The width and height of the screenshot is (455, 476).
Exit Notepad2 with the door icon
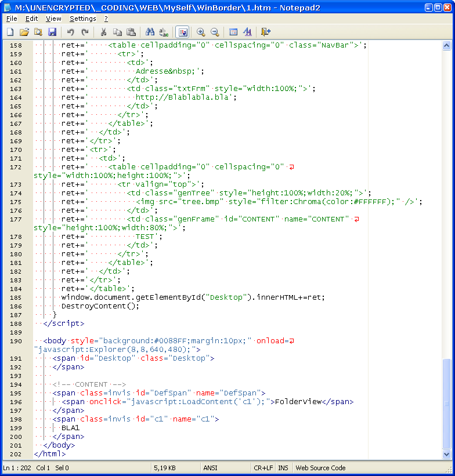[x=266, y=32]
